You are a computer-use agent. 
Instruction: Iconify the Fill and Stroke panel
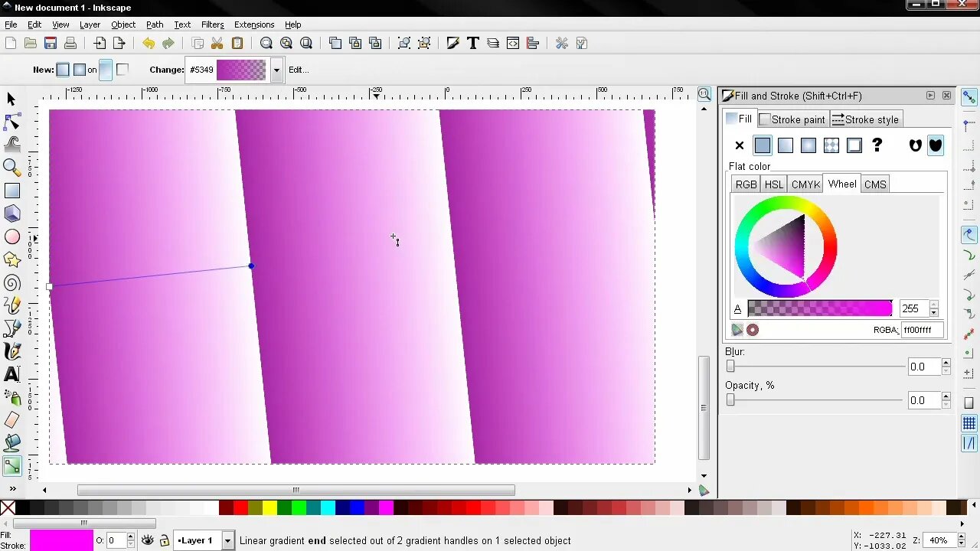click(x=930, y=96)
